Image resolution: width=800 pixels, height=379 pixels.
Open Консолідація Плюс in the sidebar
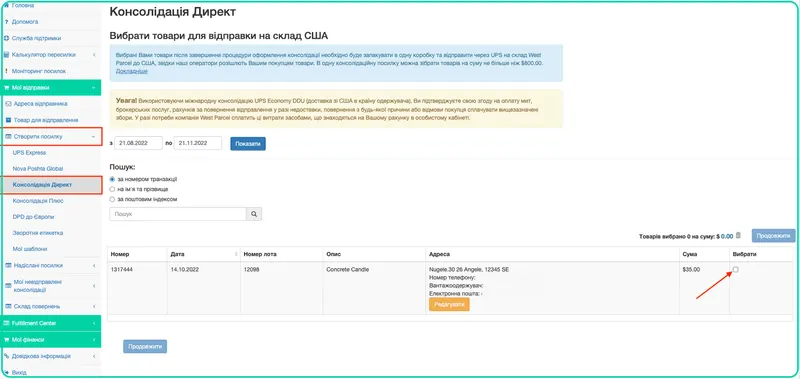coord(38,201)
